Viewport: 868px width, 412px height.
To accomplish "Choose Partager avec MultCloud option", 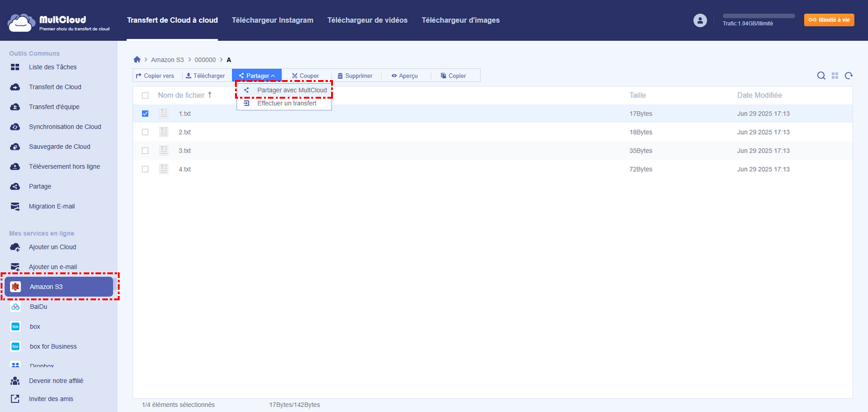I will coord(291,90).
